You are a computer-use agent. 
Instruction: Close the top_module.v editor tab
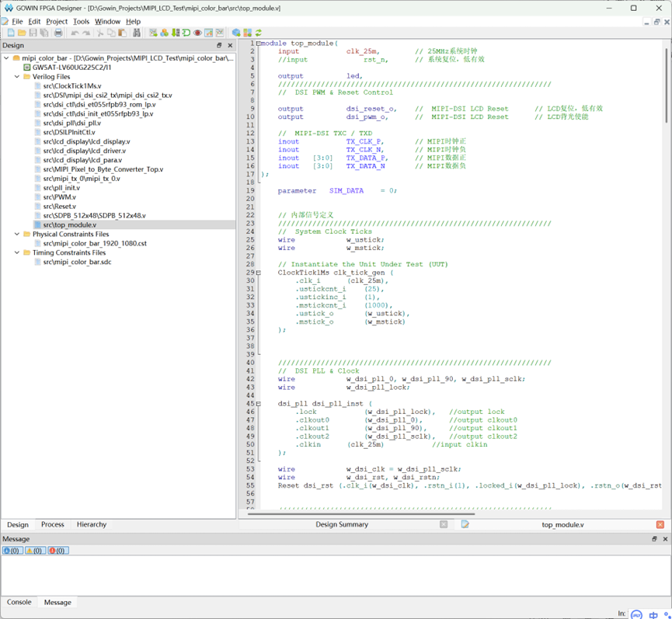[660, 524]
